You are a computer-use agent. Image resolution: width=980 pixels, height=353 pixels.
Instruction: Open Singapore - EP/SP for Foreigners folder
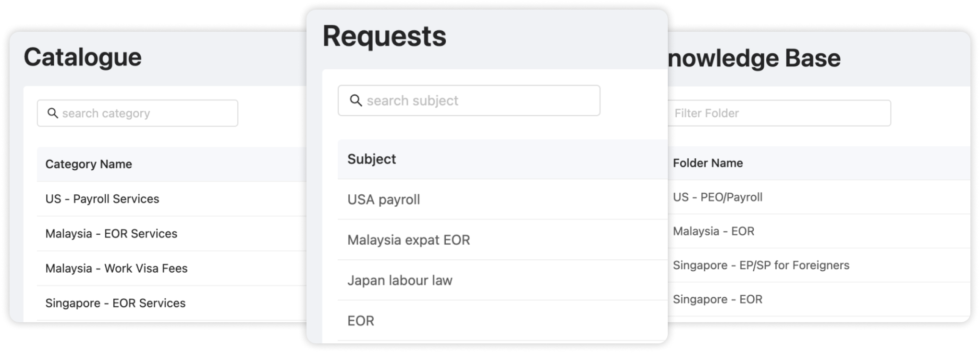[761, 265]
